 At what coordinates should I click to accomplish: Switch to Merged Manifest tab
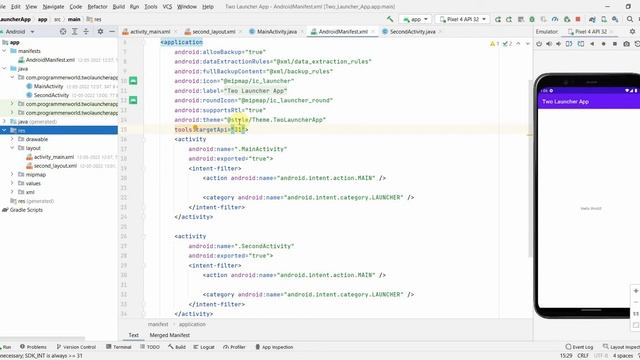[x=169, y=335]
